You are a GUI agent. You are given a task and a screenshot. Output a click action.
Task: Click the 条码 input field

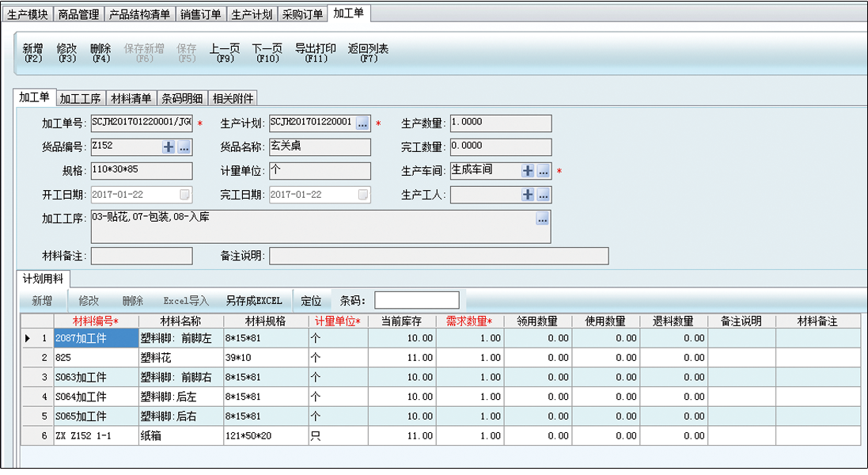416,301
